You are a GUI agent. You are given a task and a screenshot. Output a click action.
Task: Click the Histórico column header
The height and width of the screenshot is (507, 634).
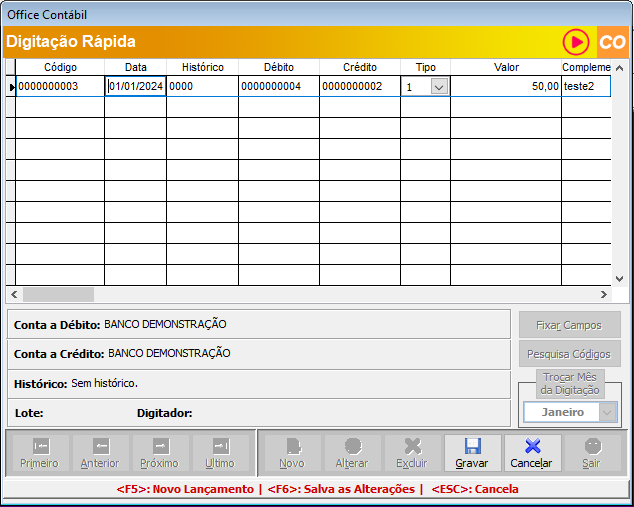pyautogui.click(x=203, y=67)
